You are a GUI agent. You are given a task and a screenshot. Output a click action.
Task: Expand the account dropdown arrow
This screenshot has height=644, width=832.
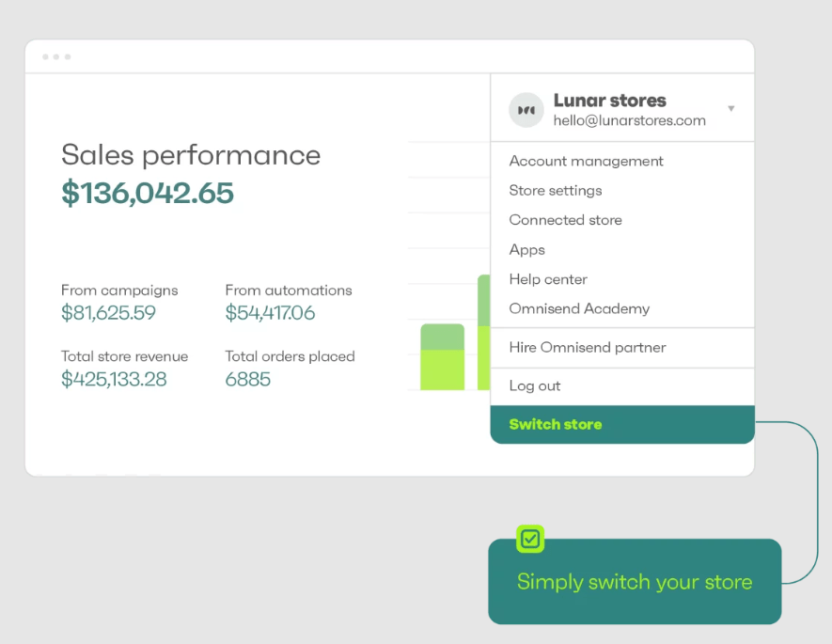731,109
